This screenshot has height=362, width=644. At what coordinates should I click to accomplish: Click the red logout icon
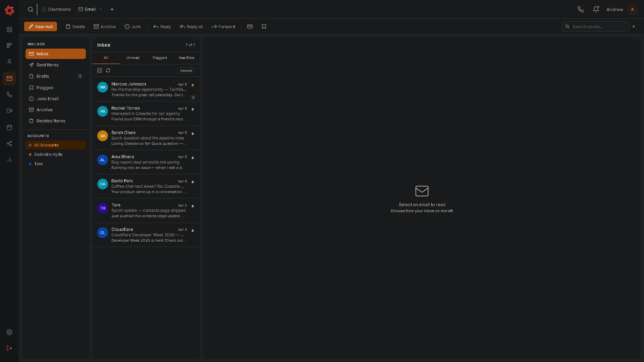click(9, 348)
